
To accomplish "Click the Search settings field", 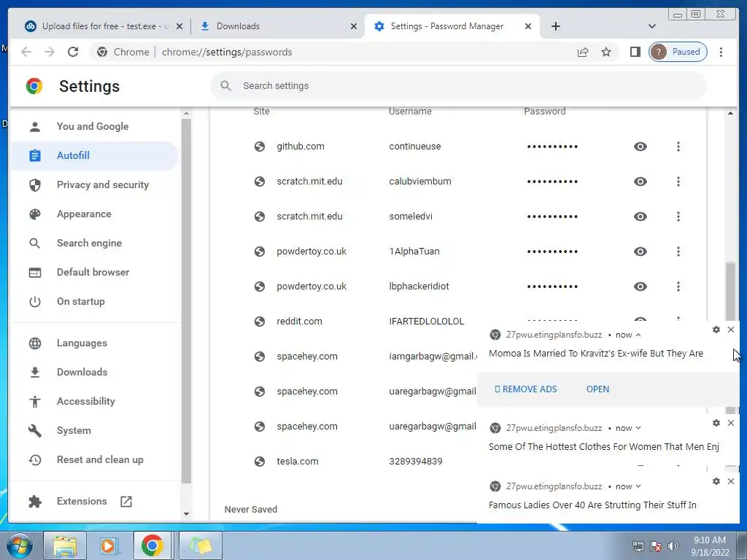I will click(458, 86).
